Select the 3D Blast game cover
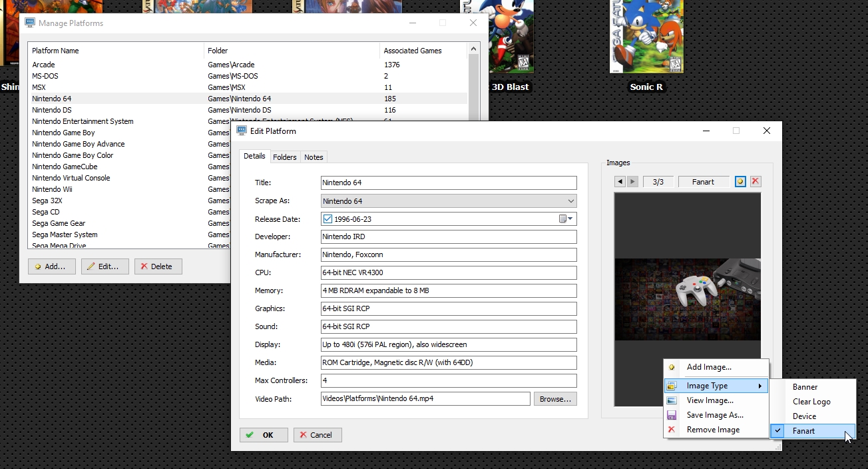 [x=510, y=37]
